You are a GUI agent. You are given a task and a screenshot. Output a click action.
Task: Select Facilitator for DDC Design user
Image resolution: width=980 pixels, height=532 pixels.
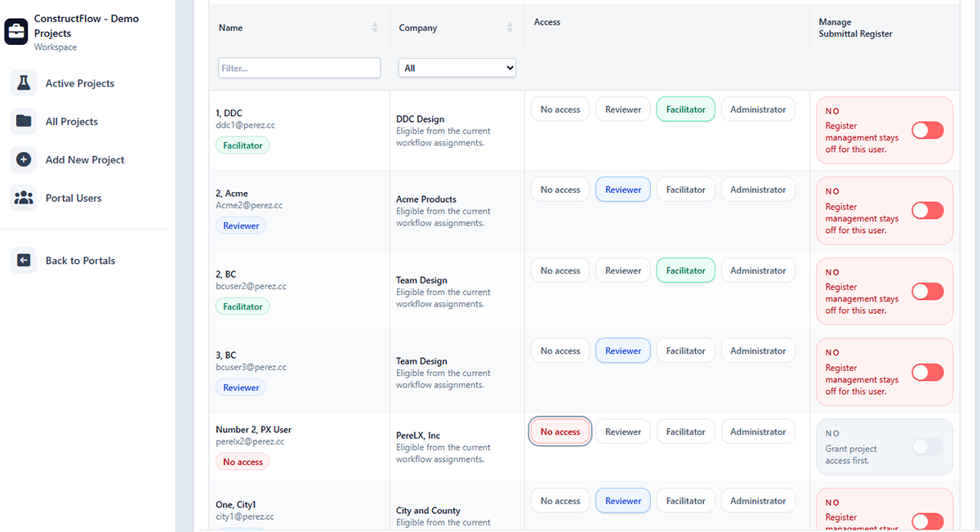coord(686,110)
